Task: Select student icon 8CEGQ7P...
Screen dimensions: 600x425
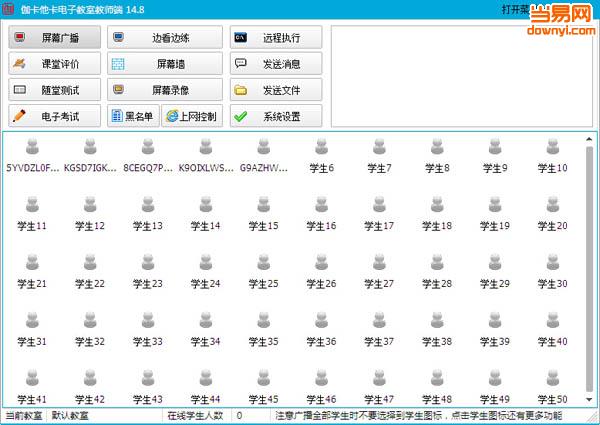Action: click(148, 147)
